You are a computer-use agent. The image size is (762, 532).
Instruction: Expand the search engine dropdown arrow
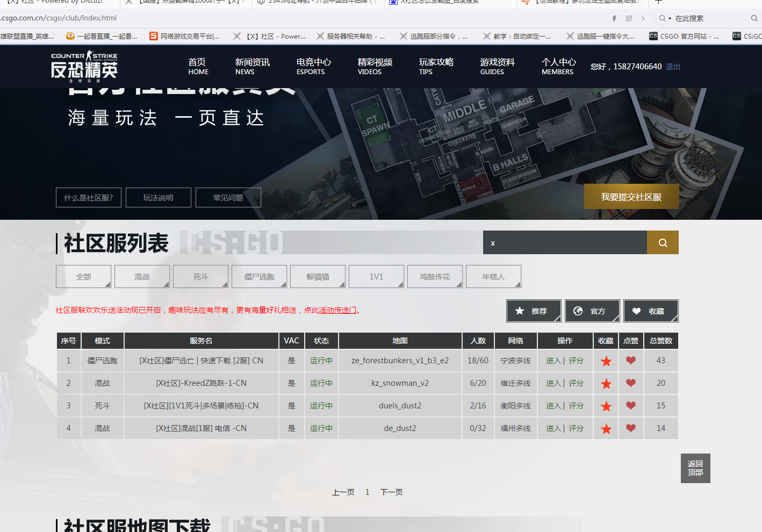670,18
